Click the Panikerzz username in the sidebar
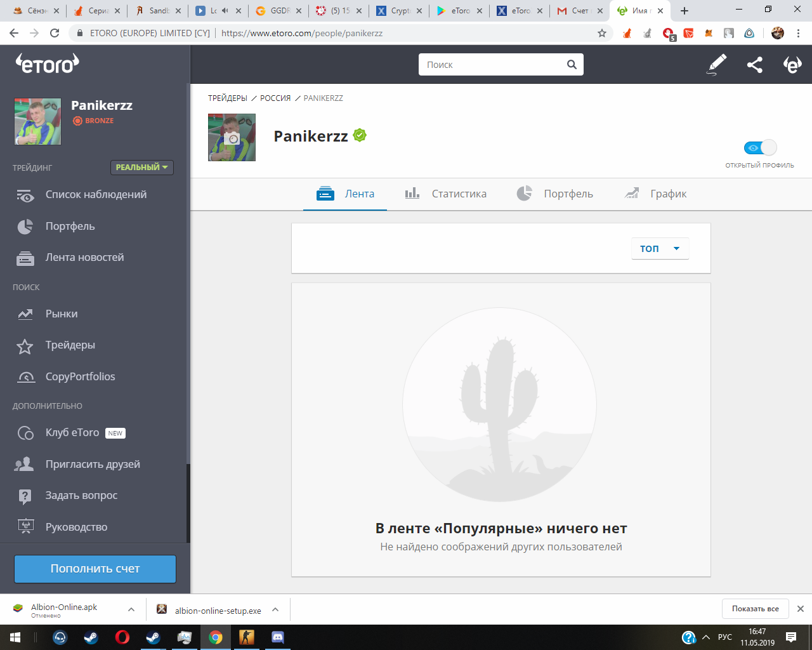The image size is (812, 650). point(101,105)
